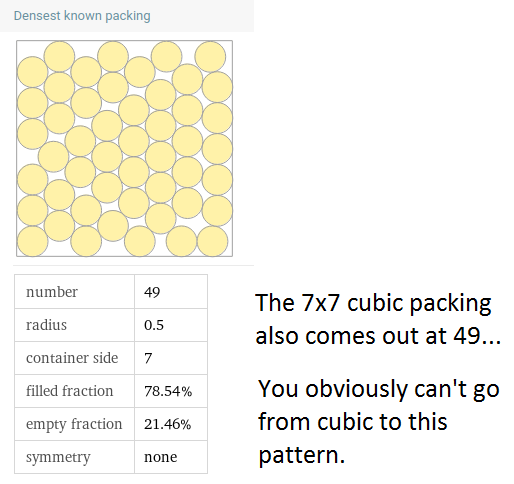Click the number row label
The image size is (514, 484).
(52, 292)
